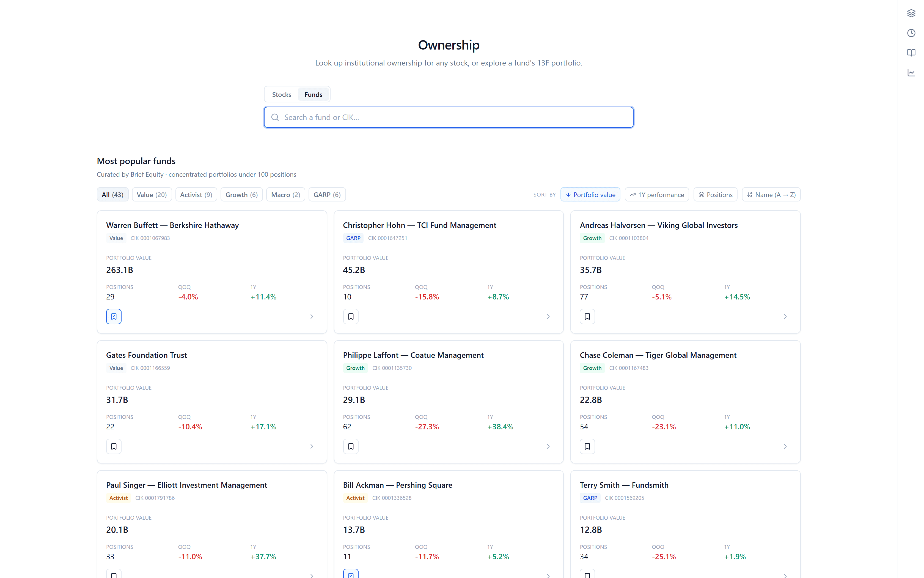Screen dimensions: 924x578
Task: Filter funds by Macro (2)
Action: [x=285, y=195]
